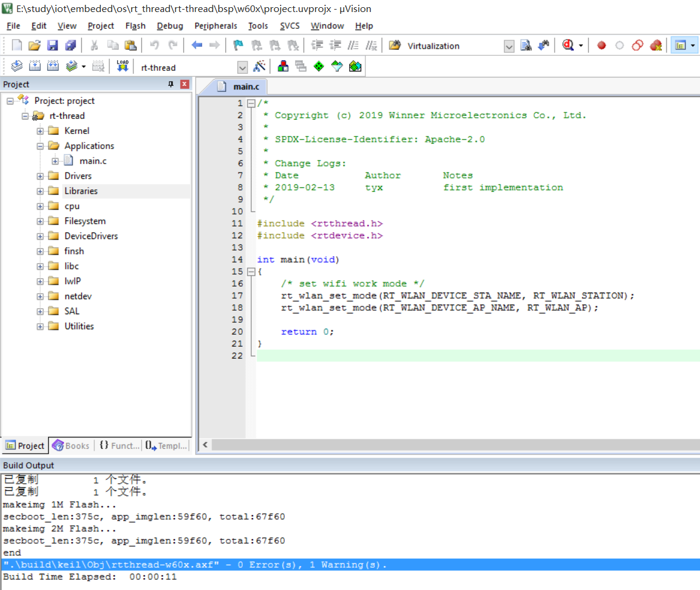The image size is (700, 590).
Task: Open the File menu
Action: 13,26
